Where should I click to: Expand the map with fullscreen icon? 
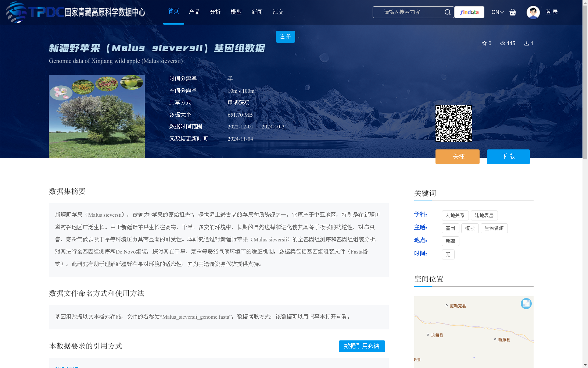[526, 304]
